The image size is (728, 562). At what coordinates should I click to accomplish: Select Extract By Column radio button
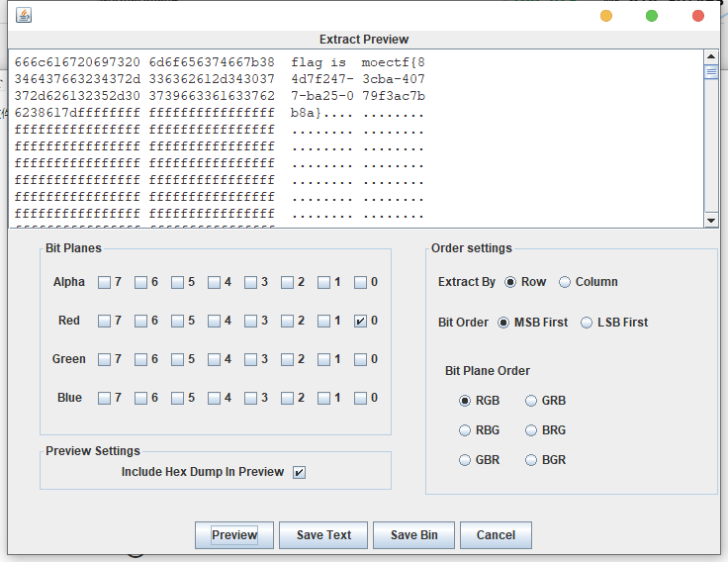pyautogui.click(x=565, y=282)
